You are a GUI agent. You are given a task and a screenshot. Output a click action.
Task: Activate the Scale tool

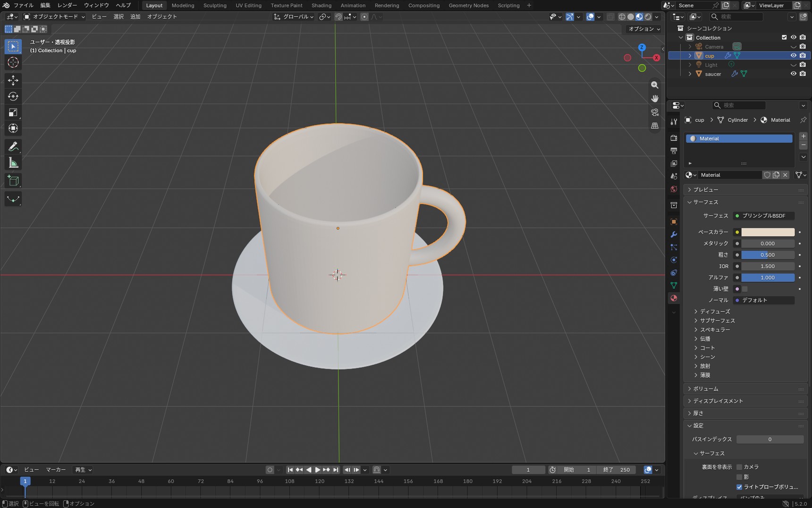coord(13,112)
